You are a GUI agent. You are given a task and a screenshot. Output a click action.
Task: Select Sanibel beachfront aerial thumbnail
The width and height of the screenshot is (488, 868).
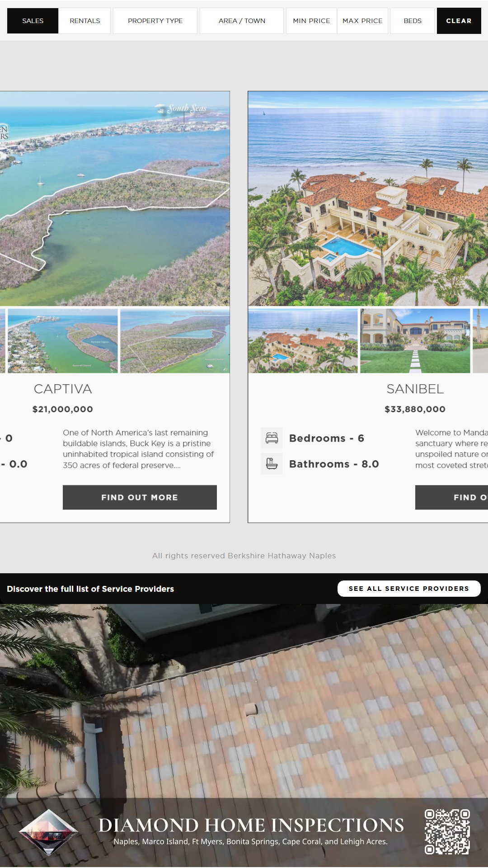point(303,341)
